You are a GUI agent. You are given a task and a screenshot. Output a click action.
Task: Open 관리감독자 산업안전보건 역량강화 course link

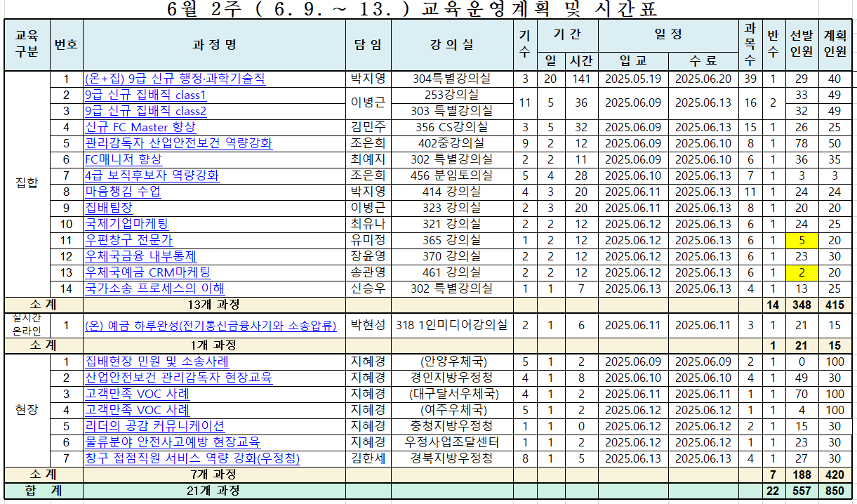tap(178, 143)
